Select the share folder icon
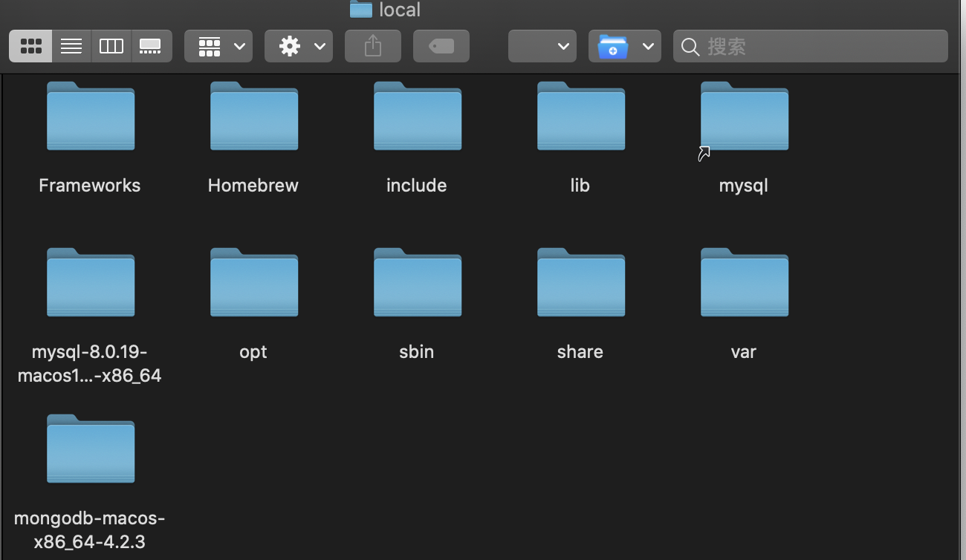The width and height of the screenshot is (966, 560). click(x=581, y=282)
